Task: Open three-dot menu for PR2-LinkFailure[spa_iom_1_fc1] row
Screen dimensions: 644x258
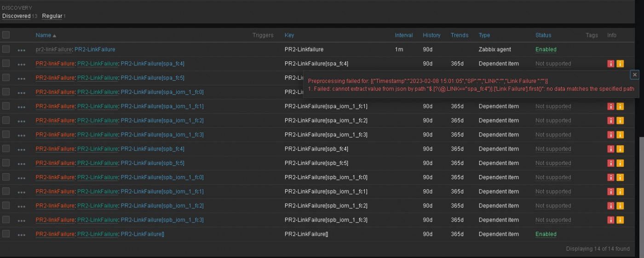Action: click(x=22, y=107)
